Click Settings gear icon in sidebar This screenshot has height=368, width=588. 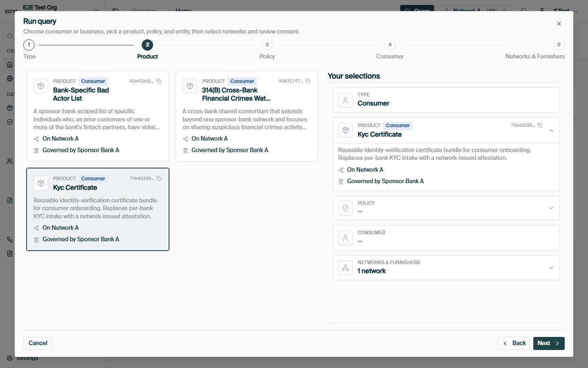[10, 358]
